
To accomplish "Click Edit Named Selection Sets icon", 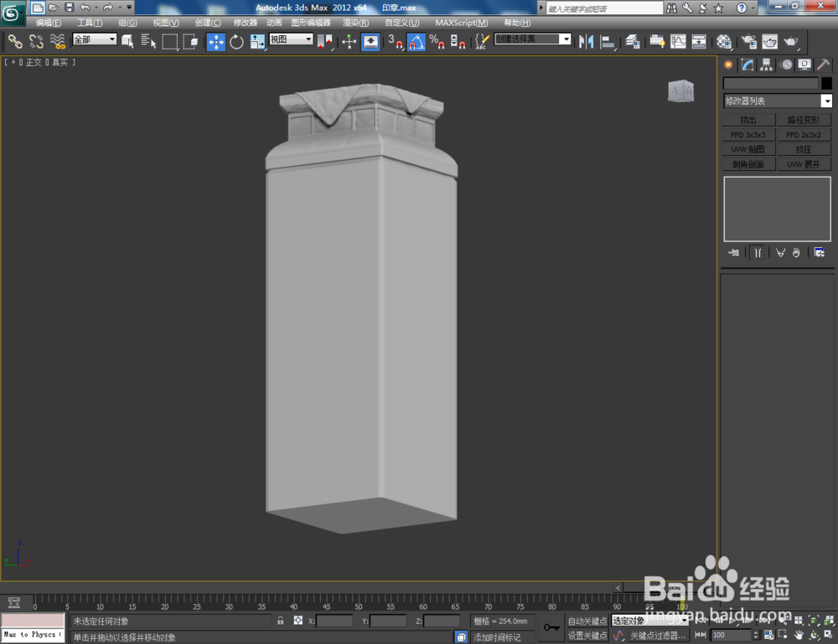I will tap(482, 42).
